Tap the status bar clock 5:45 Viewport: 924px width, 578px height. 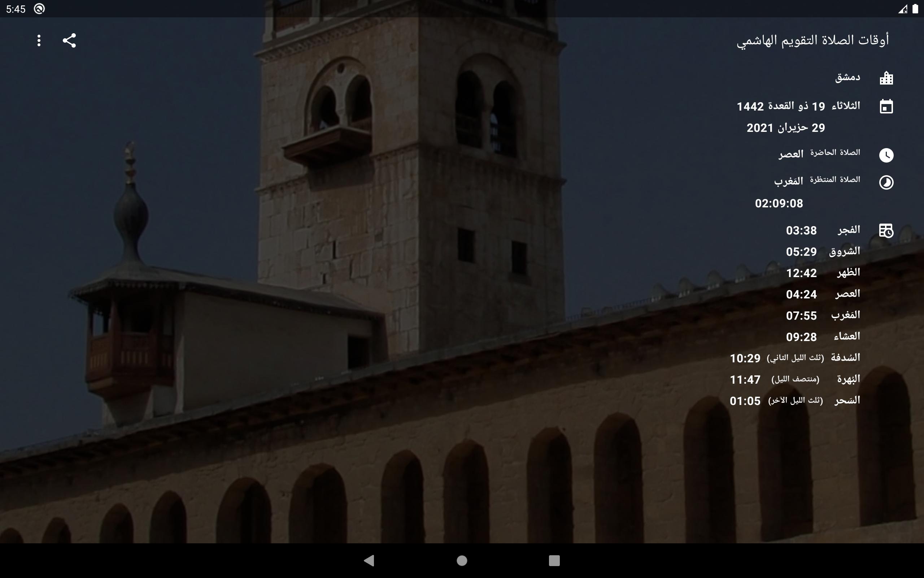(x=16, y=9)
